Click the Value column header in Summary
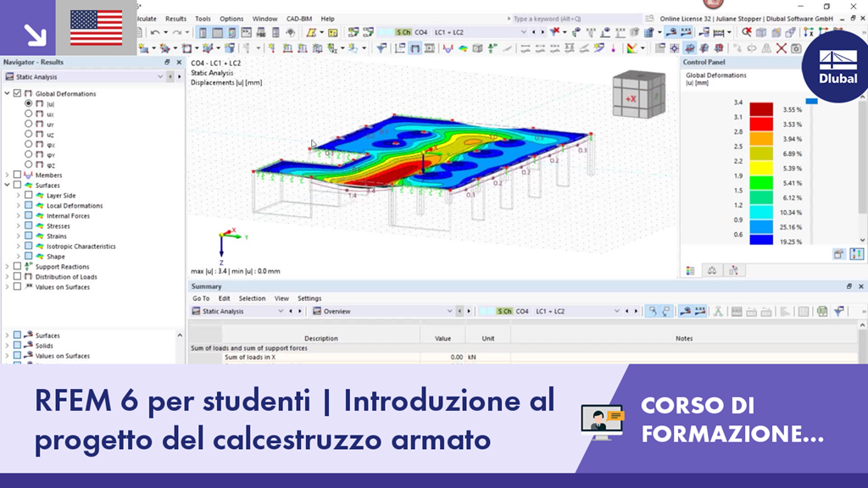 [x=442, y=338]
